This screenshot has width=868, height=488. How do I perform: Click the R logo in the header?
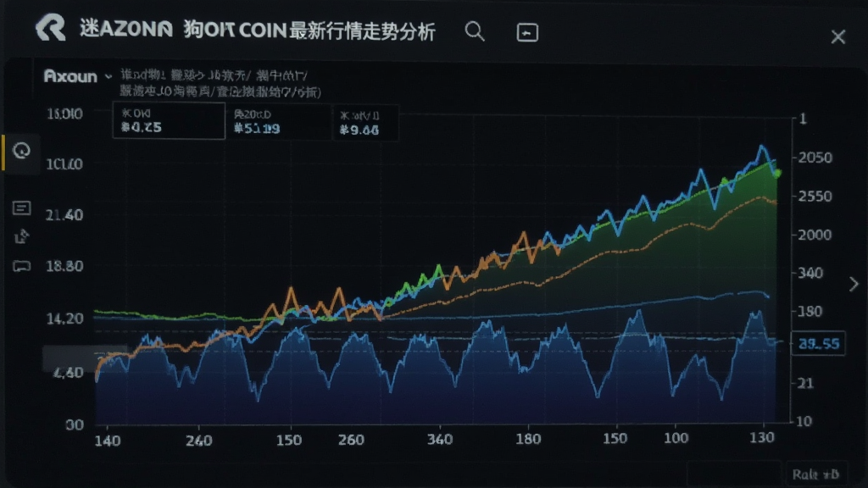50,28
